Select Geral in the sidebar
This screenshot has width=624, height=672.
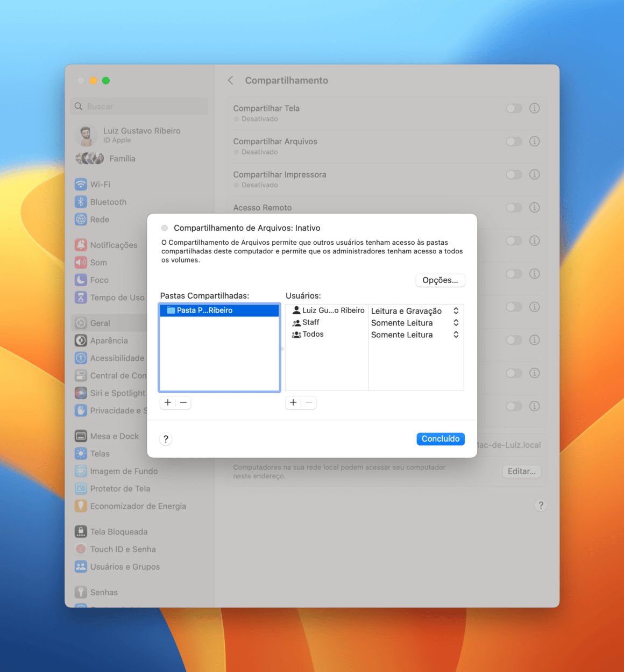point(100,323)
